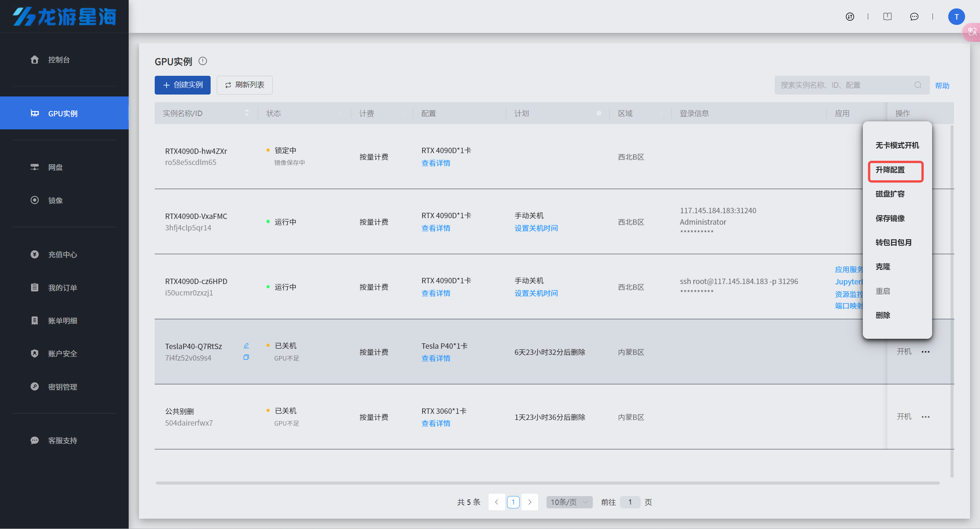
Task: Open the more options ellipsis for 公共别删 row
Action: coord(926,417)
